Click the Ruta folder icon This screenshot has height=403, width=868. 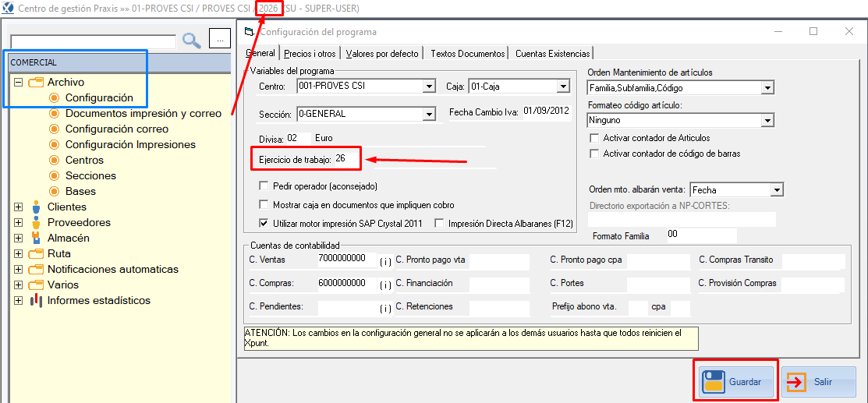35,253
